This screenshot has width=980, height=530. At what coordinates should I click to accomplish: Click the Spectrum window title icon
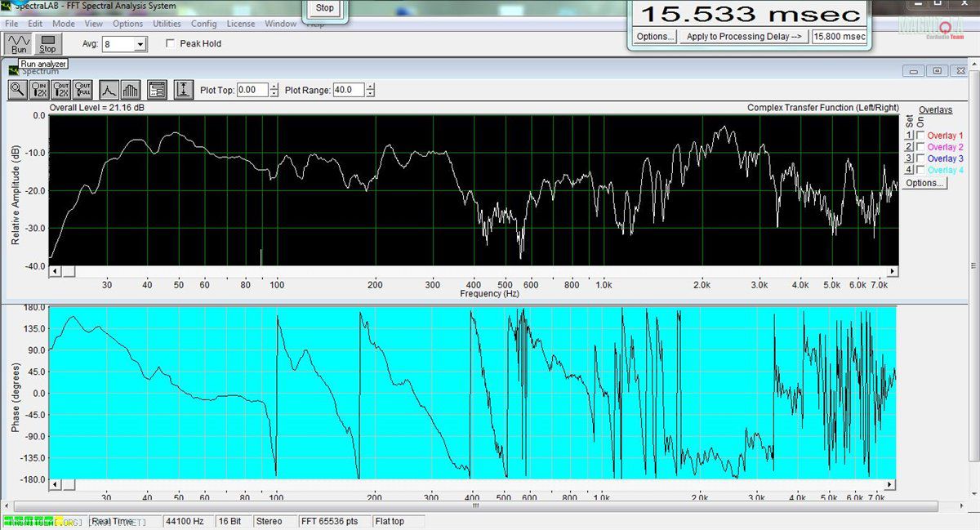click(x=12, y=71)
